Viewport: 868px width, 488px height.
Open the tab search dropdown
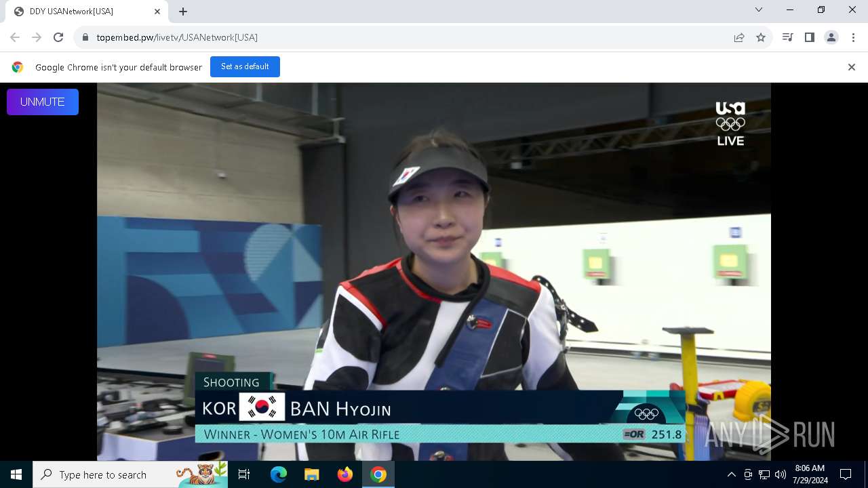tap(759, 9)
